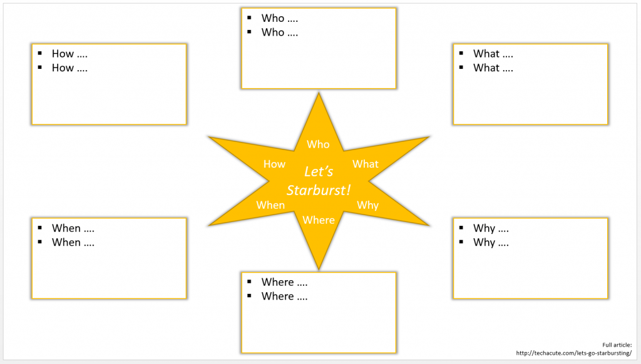Click second 'What ....' bullet line
Image resolution: width=641 pixels, height=364 pixels.
(493, 68)
